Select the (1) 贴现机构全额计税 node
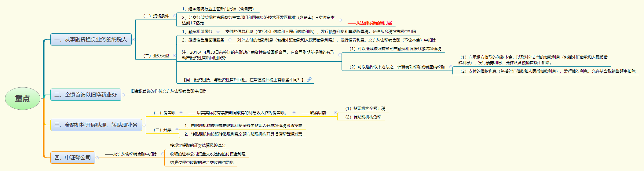The height and width of the screenshot is (171, 644). click(365, 108)
